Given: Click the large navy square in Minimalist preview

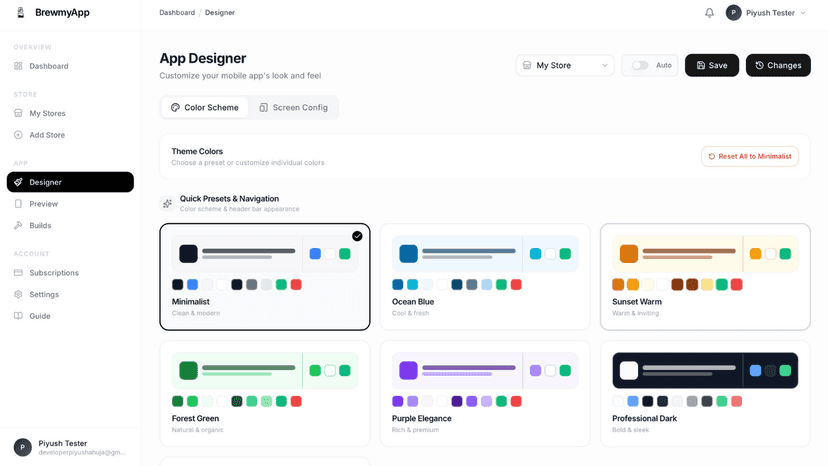Looking at the screenshot, I should click(x=189, y=254).
